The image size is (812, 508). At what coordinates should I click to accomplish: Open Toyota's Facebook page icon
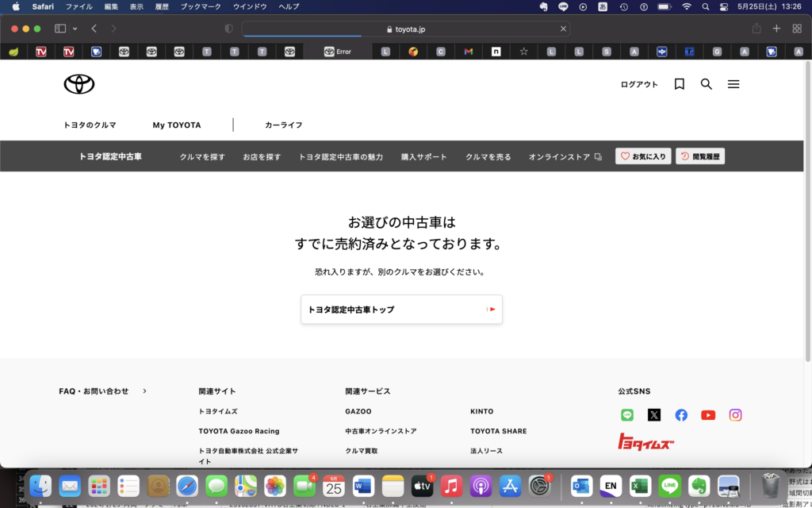pyautogui.click(x=681, y=415)
